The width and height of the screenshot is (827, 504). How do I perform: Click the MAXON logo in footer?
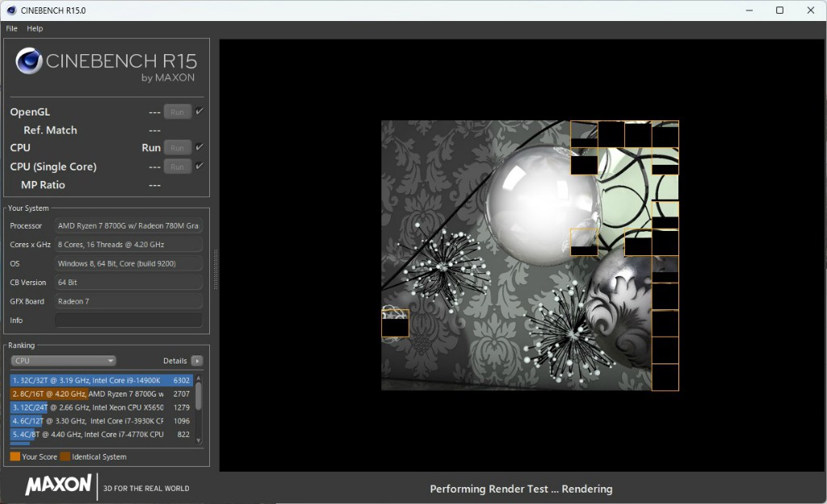click(x=58, y=485)
